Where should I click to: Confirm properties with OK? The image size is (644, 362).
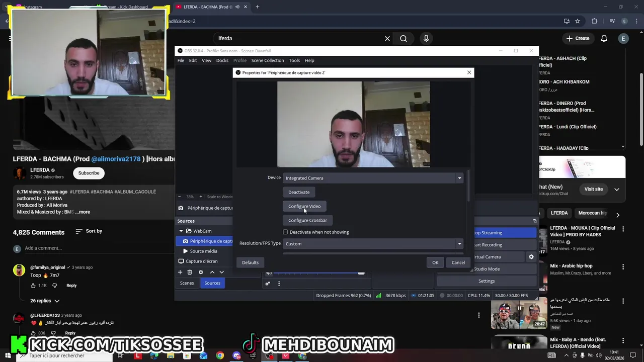(x=435, y=262)
